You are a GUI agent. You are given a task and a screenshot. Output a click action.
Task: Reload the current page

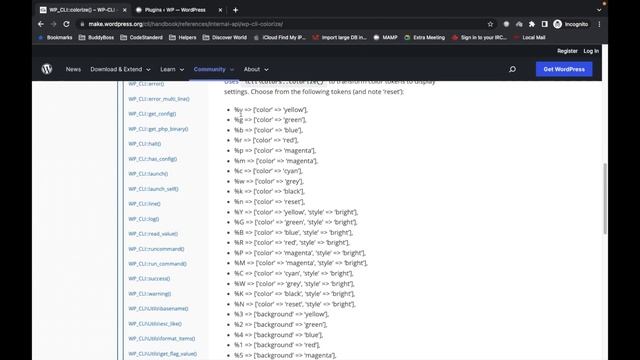point(66,24)
